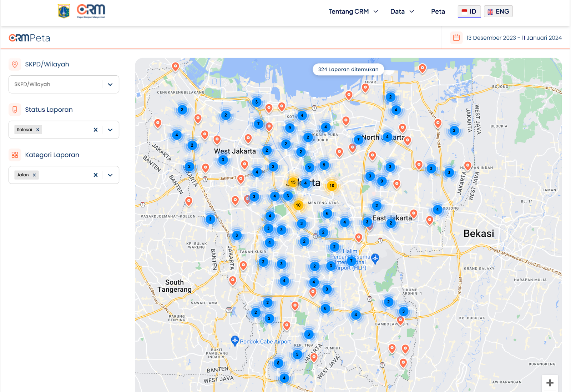Click the Kategori Laporan grid icon
The height and width of the screenshot is (392, 571).
[x=15, y=155]
